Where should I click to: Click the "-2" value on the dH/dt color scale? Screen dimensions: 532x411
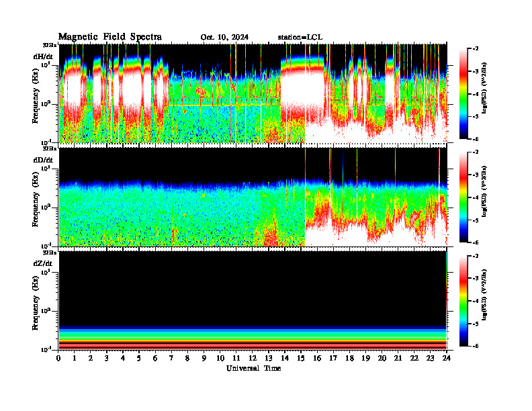(476, 49)
